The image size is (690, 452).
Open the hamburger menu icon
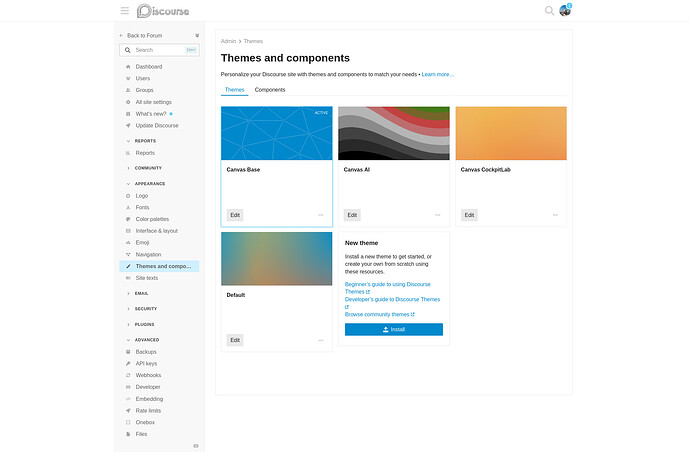pyautogui.click(x=125, y=11)
